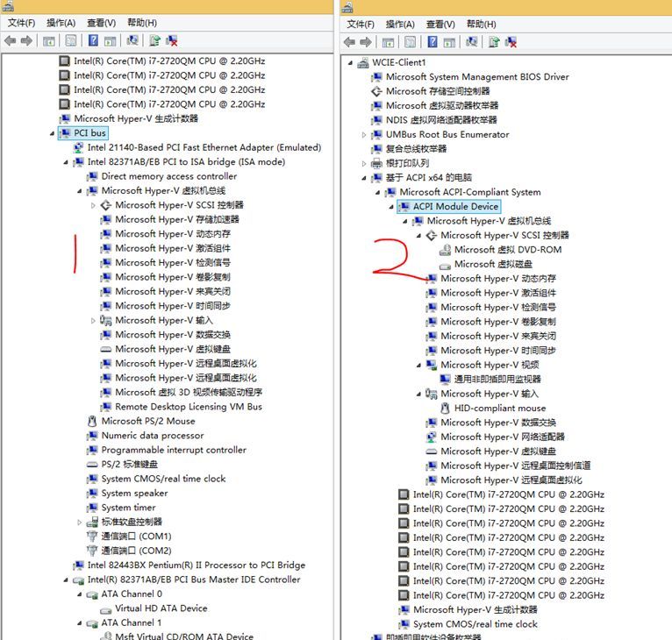Click the Back arrow in right window toolbar
This screenshot has height=640, width=672.
[349, 42]
